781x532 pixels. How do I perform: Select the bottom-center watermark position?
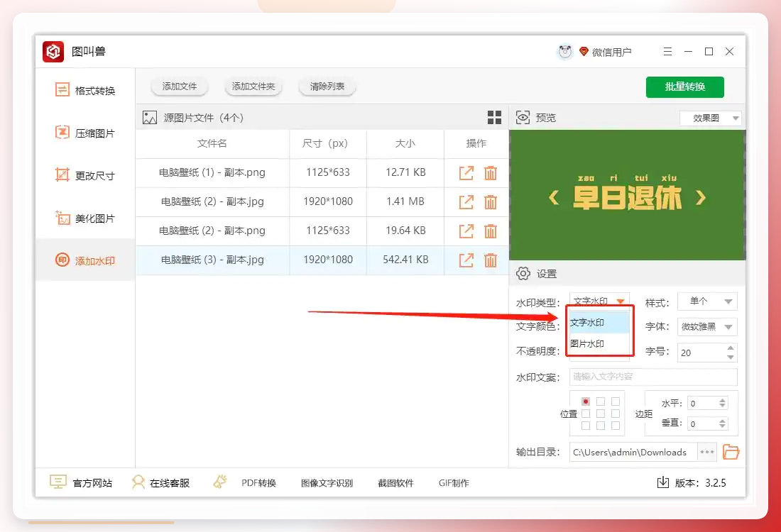click(x=601, y=426)
